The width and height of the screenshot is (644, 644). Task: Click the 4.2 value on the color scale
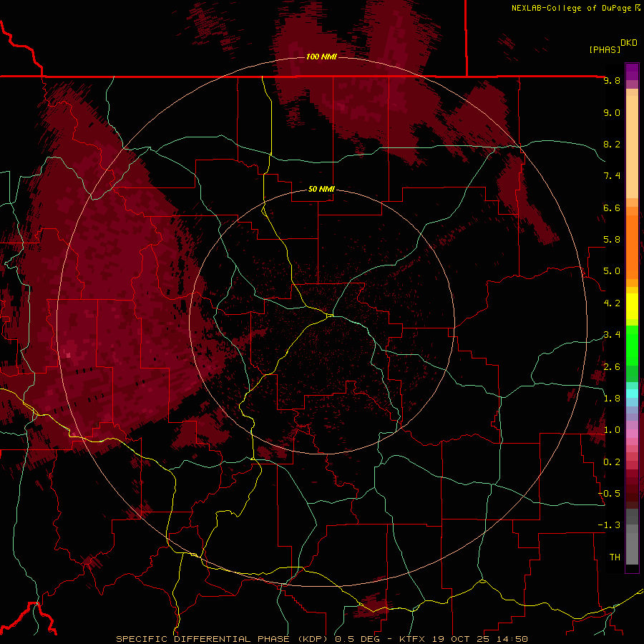[x=612, y=303]
